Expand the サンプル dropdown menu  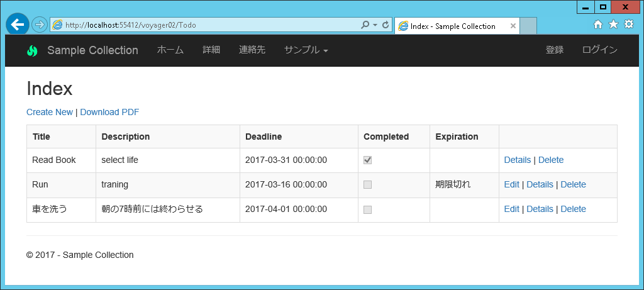(306, 50)
